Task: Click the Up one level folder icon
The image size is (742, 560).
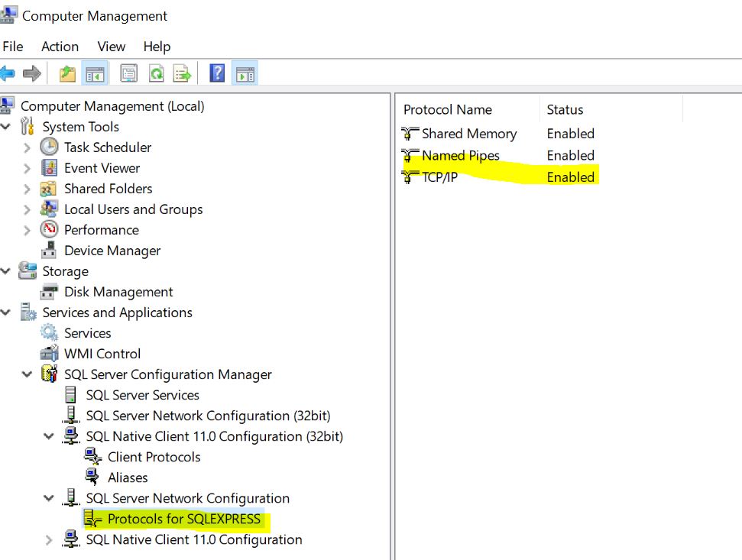Action: pos(66,73)
